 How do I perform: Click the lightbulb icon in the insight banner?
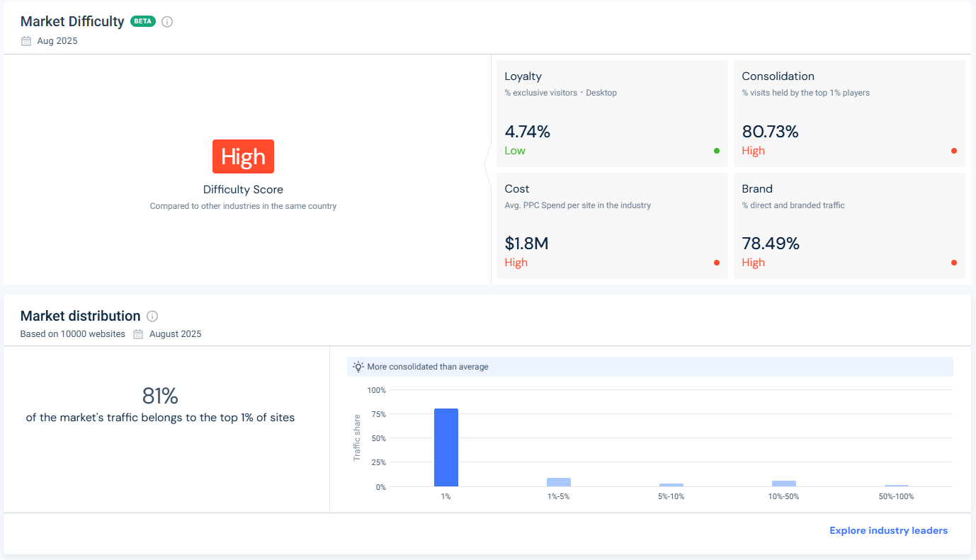[358, 366]
